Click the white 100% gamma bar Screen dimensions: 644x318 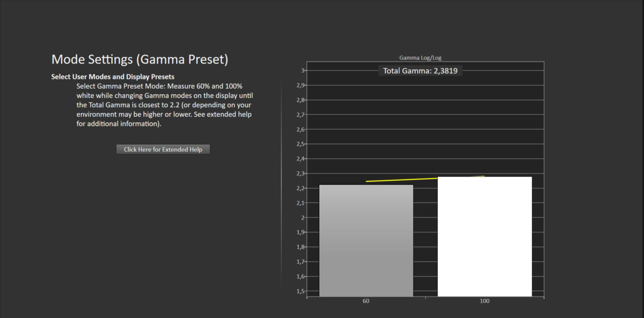(485, 236)
